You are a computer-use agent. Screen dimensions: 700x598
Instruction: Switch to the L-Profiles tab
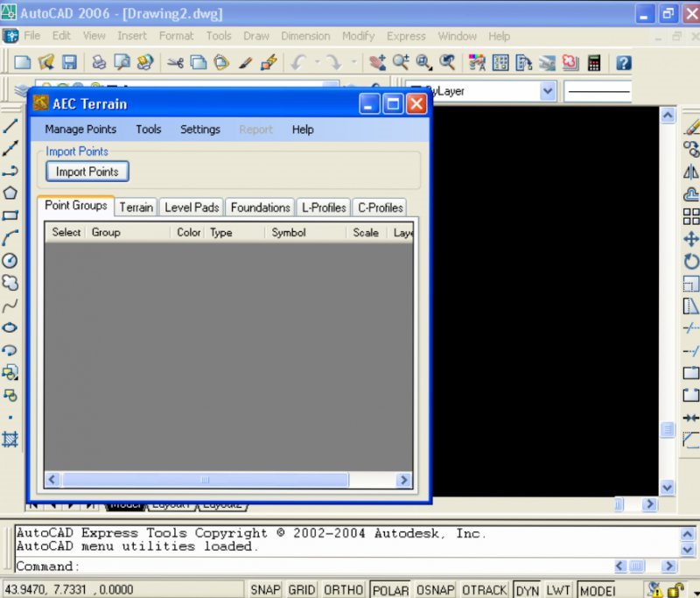(324, 208)
